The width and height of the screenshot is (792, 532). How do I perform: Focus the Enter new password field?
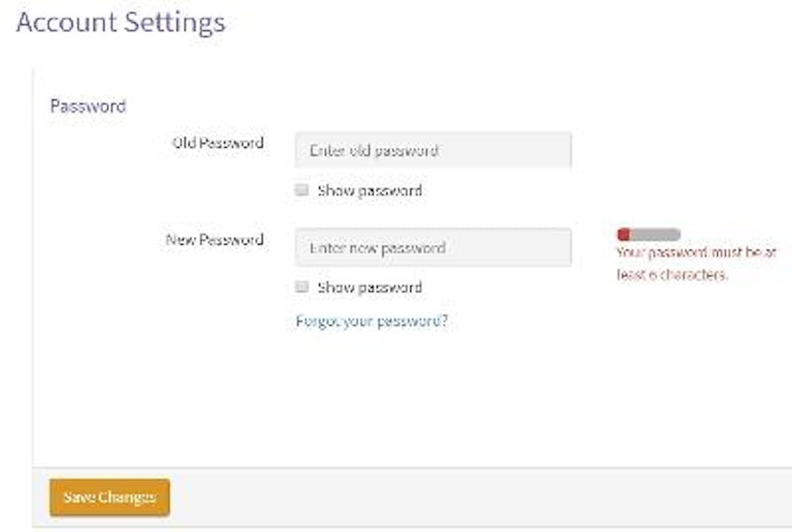[x=433, y=248]
